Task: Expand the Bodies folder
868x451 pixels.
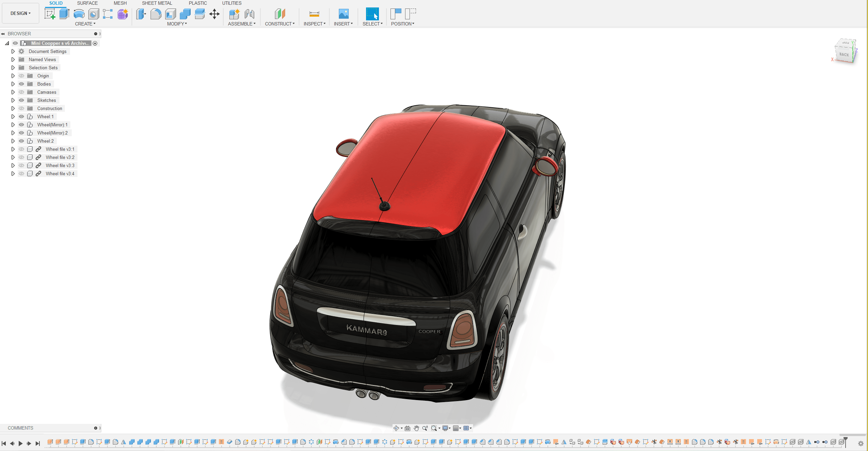Action: click(x=13, y=84)
